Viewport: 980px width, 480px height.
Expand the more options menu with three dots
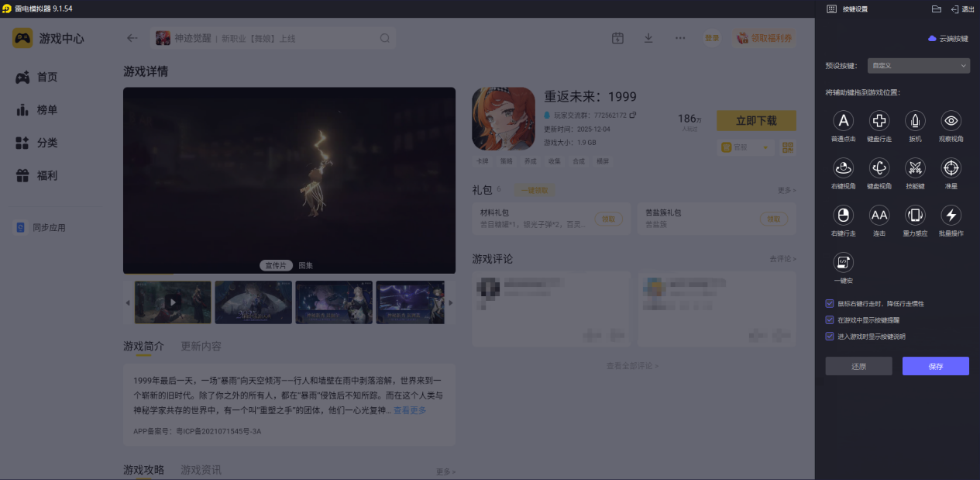679,38
